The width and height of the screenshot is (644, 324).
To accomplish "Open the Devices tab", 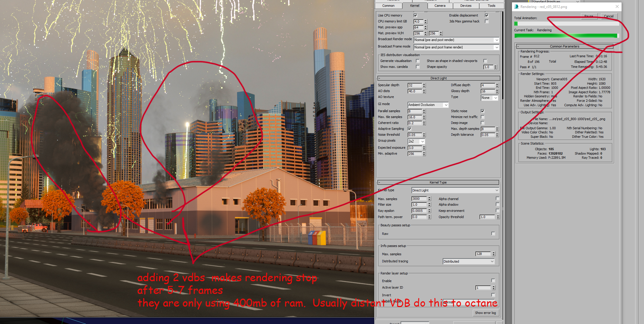I will click(x=466, y=6).
